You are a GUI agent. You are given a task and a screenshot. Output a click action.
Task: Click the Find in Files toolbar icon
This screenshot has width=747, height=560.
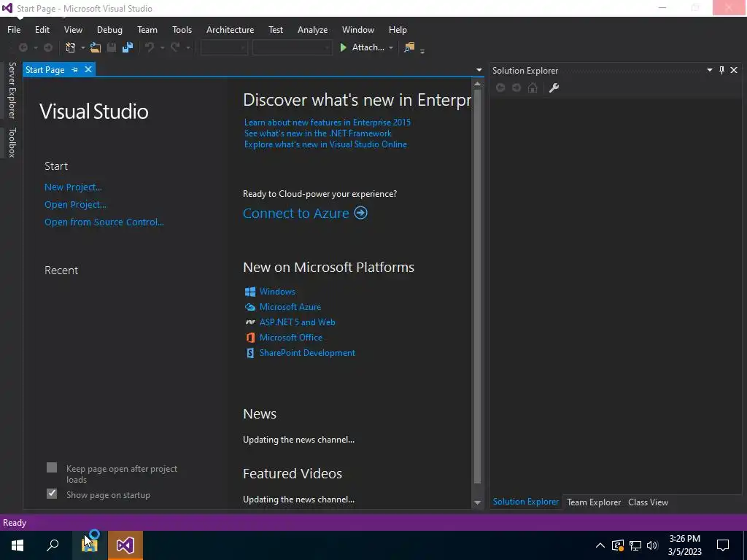[x=409, y=47]
